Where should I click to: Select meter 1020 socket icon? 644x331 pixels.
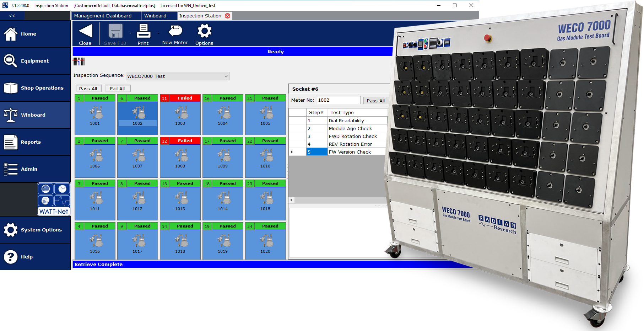266,241
